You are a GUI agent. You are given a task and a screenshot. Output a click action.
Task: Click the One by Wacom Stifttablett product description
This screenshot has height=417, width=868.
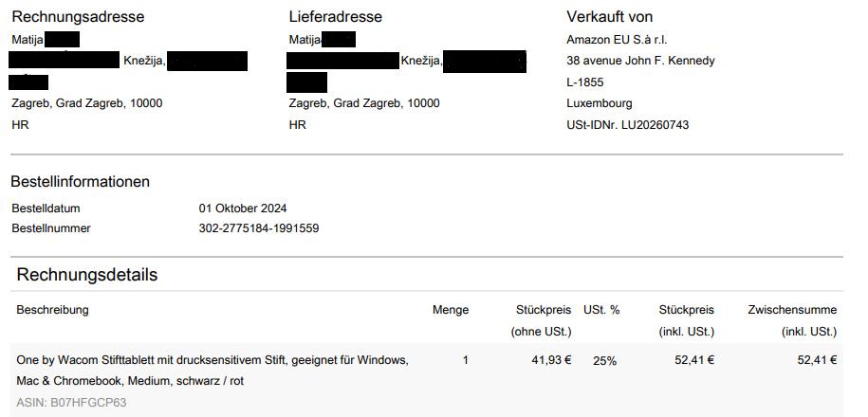(x=212, y=360)
